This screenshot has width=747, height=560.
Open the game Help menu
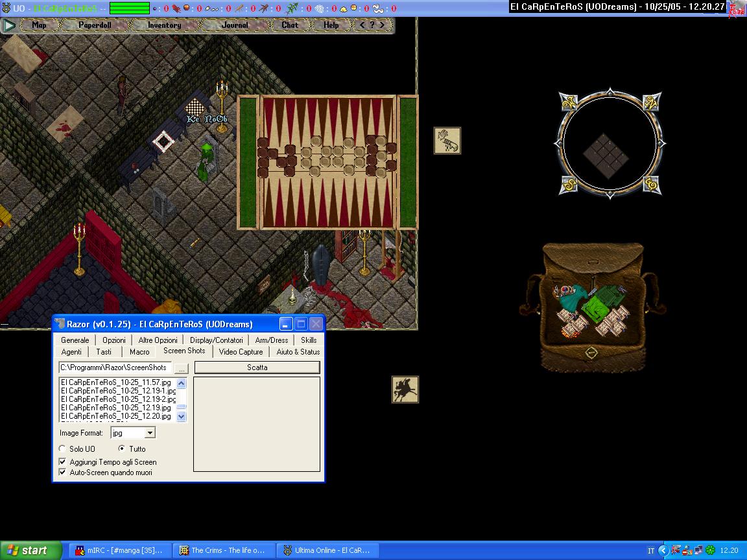pos(331,25)
